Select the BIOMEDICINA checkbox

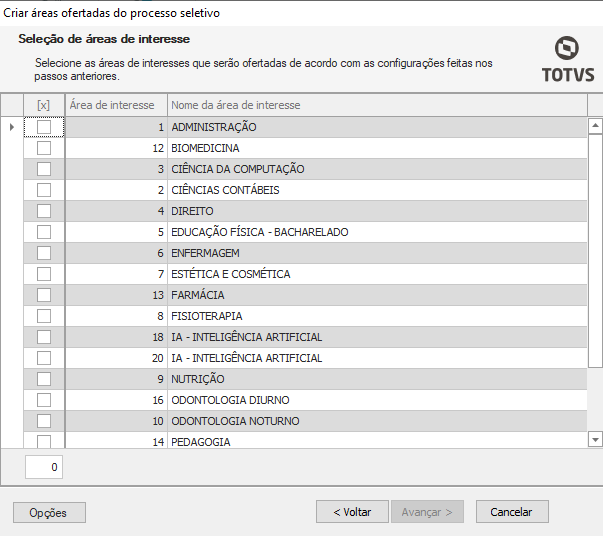point(44,148)
